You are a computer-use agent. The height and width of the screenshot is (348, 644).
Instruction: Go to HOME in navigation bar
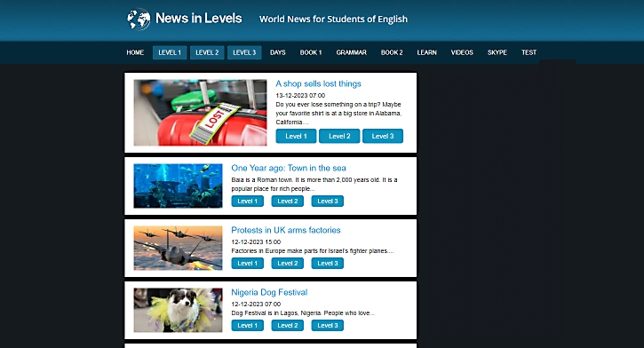coord(135,52)
